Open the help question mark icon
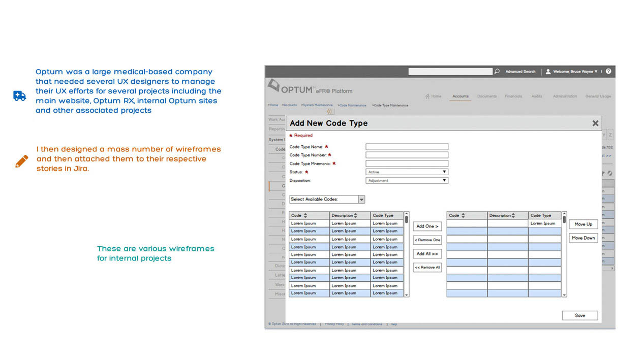 pos(608,72)
